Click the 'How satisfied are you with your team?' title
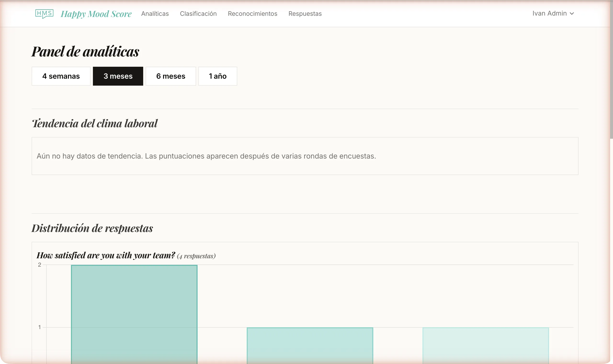The height and width of the screenshot is (364, 613). [106, 255]
